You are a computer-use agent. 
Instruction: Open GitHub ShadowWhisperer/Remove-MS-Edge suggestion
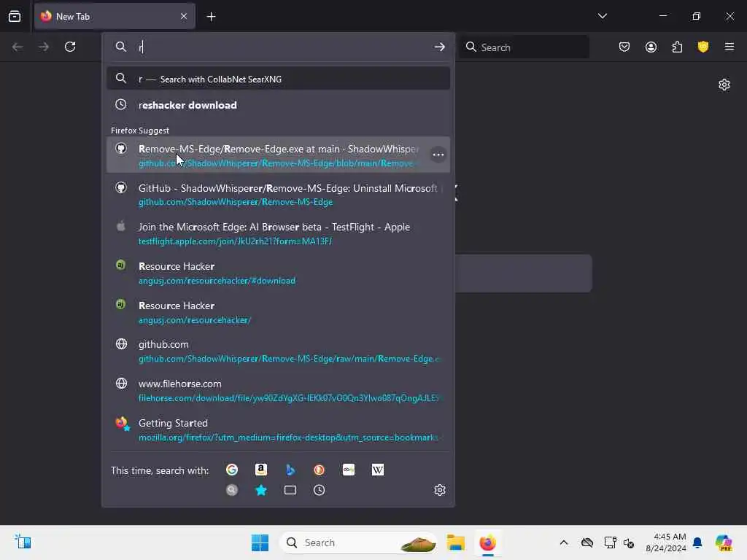[278, 194]
